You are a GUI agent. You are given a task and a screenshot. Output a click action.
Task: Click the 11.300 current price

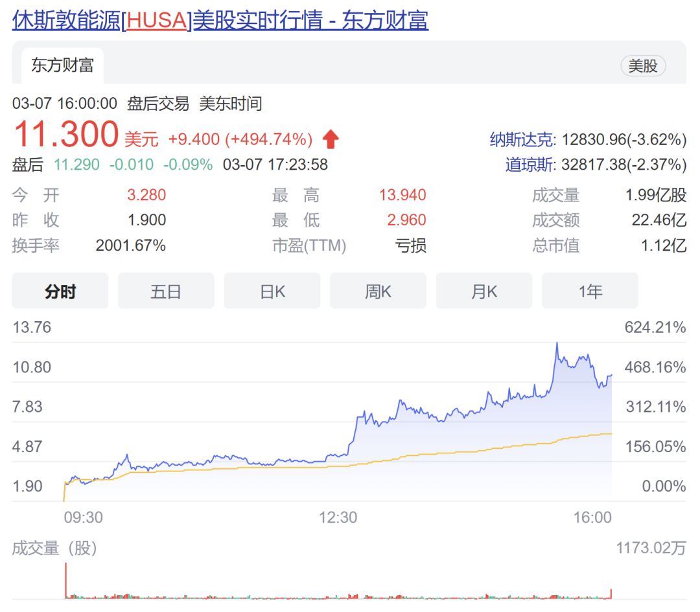pyautogui.click(x=66, y=135)
